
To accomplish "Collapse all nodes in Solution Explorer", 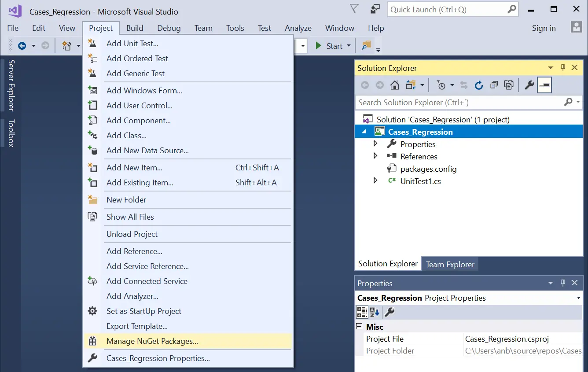I will (494, 85).
